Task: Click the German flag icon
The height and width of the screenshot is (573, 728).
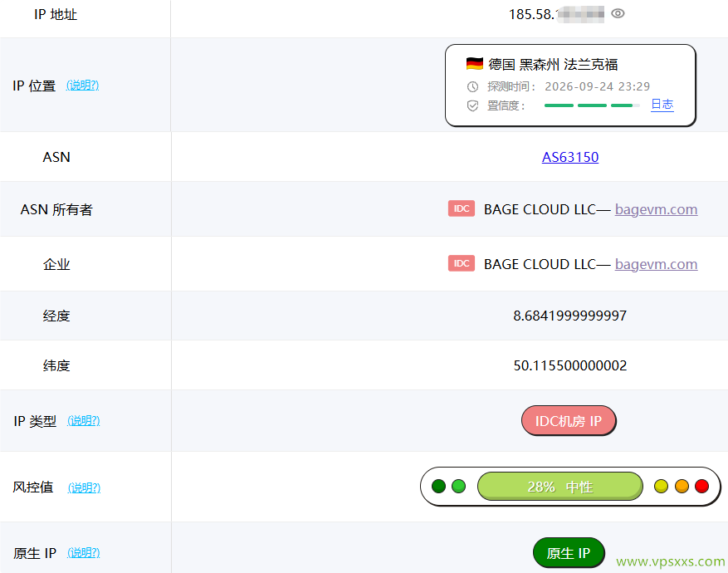Action: point(475,63)
